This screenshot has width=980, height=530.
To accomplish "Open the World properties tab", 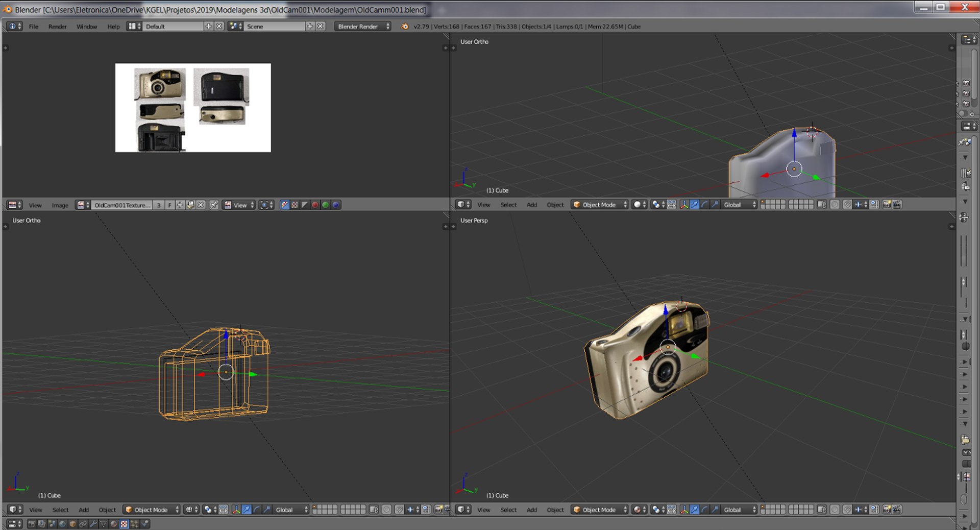I will (x=62, y=524).
